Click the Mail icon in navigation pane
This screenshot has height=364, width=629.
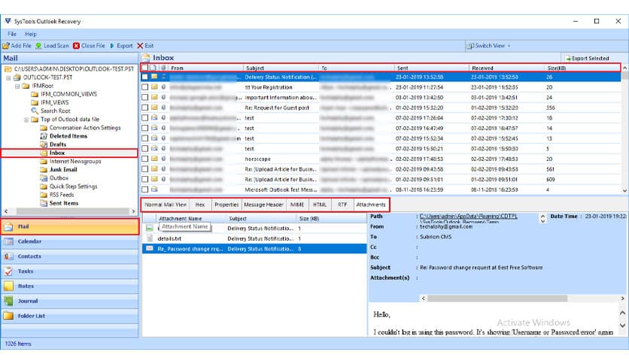(8, 227)
